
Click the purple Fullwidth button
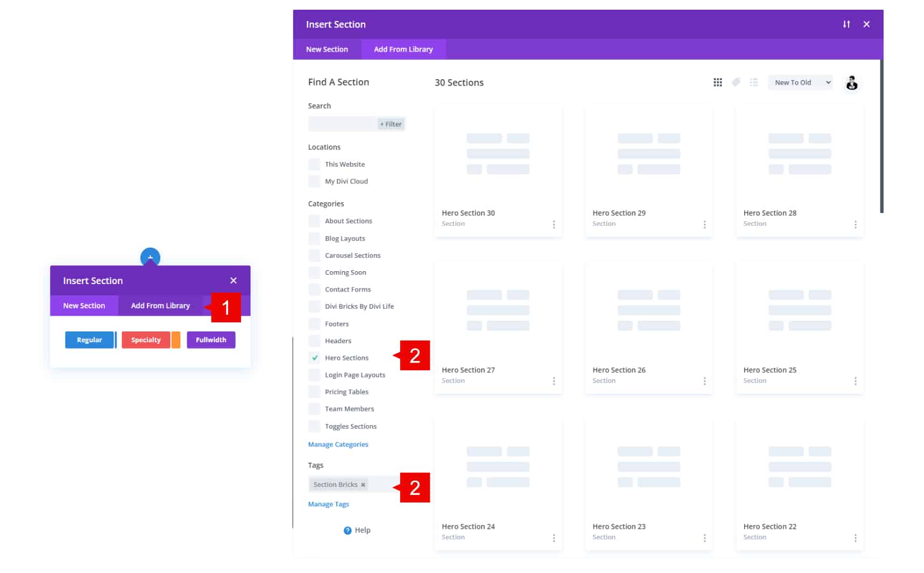tap(211, 340)
